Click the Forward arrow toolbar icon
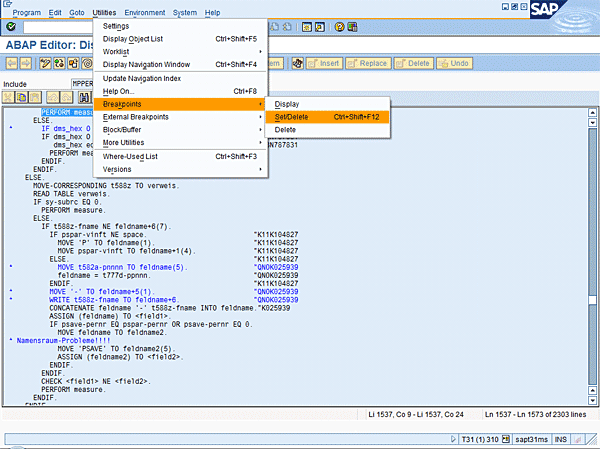600x449 pixels. [x=27, y=63]
